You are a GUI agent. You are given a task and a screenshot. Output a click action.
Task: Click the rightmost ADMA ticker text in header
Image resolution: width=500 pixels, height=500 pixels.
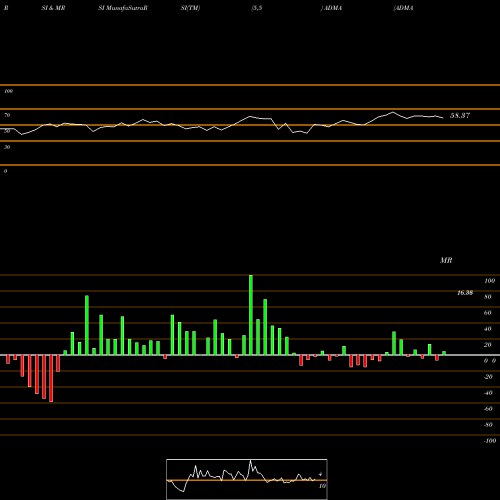point(403,8)
